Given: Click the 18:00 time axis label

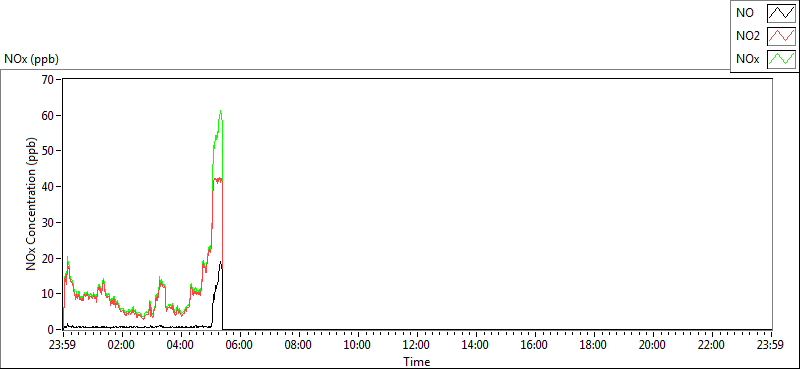Looking at the screenshot, I should tap(594, 344).
